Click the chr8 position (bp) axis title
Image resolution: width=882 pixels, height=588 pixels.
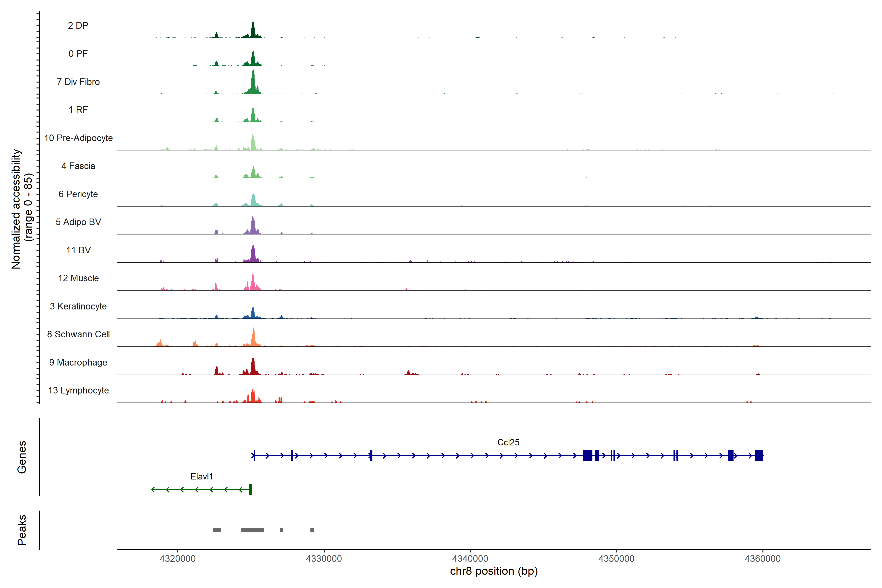point(493,571)
